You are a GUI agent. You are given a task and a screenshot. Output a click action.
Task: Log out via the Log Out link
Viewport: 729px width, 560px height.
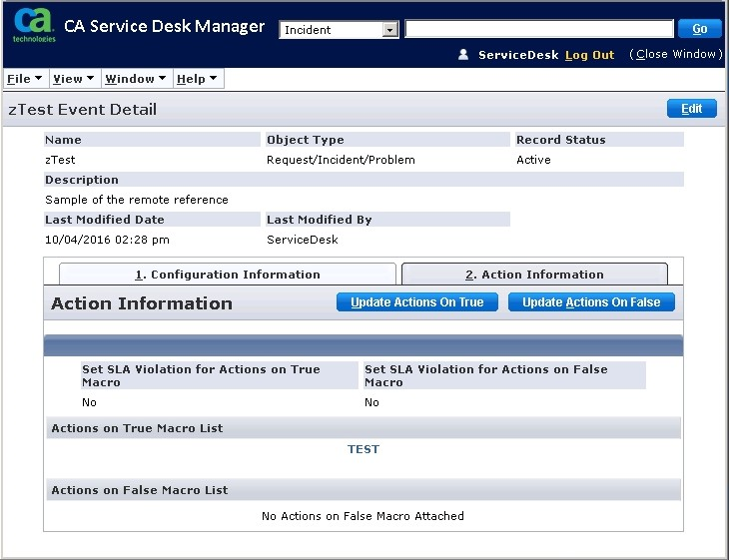click(x=589, y=55)
